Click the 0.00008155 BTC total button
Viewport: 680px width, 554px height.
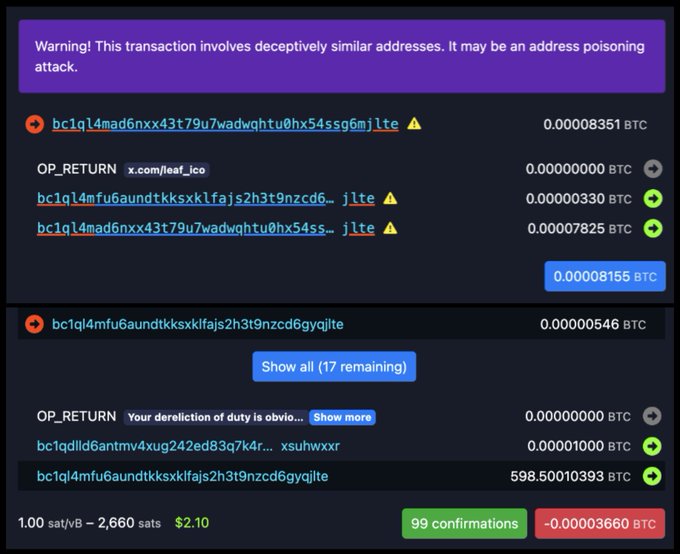point(605,276)
